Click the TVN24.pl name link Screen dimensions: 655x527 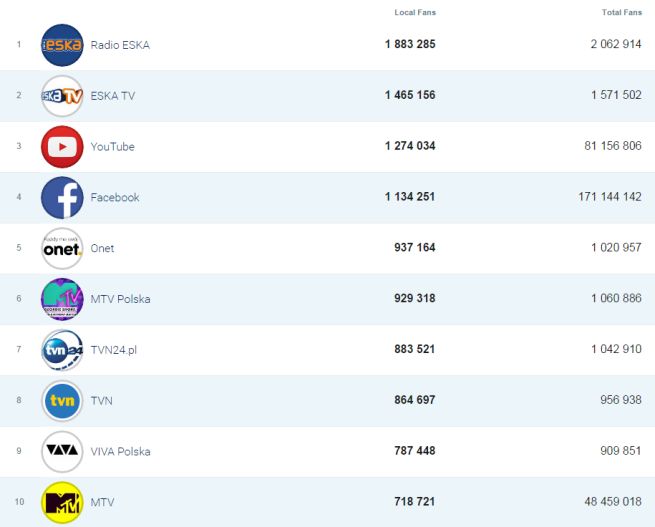(113, 350)
